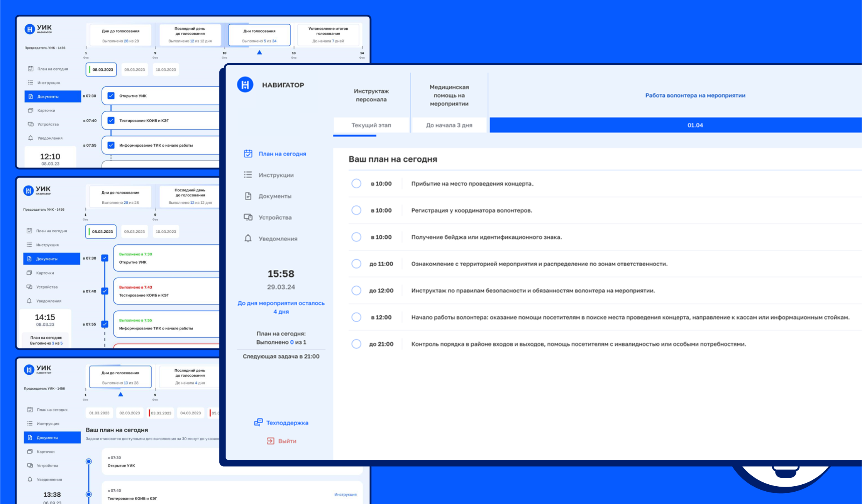Click the Уведомления bell icon in Навигатор sidebar
Image resolution: width=862 pixels, height=504 pixels.
pos(248,238)
